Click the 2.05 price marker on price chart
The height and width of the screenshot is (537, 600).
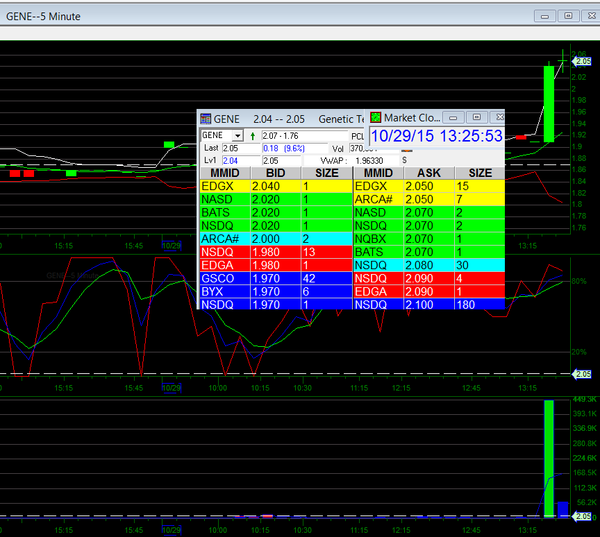click(584, 62)
